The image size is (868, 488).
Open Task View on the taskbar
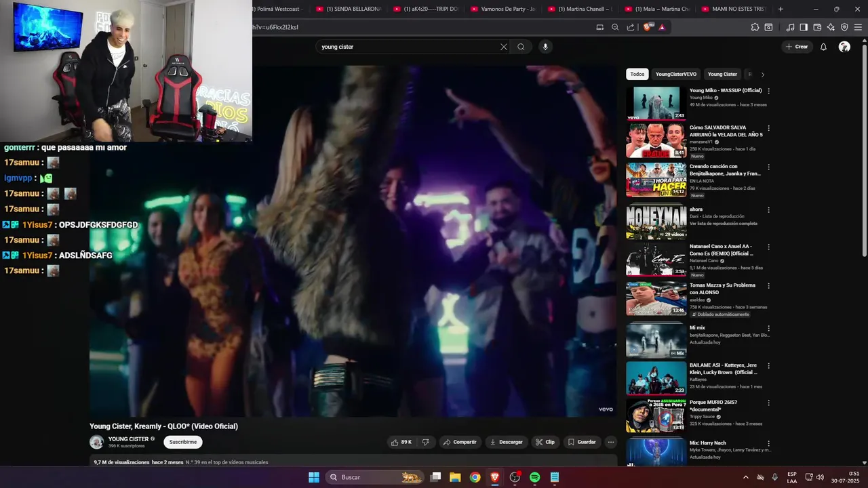[436, 477]
